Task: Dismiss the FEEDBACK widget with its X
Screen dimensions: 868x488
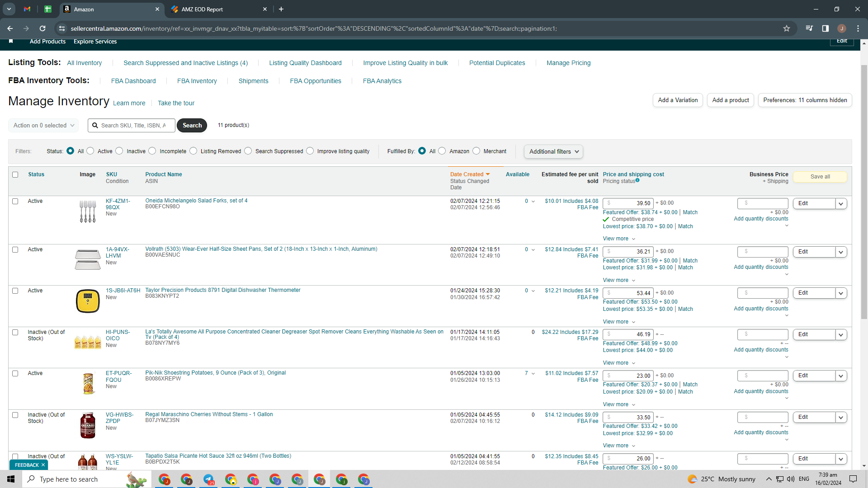Action: pos(43,465)
